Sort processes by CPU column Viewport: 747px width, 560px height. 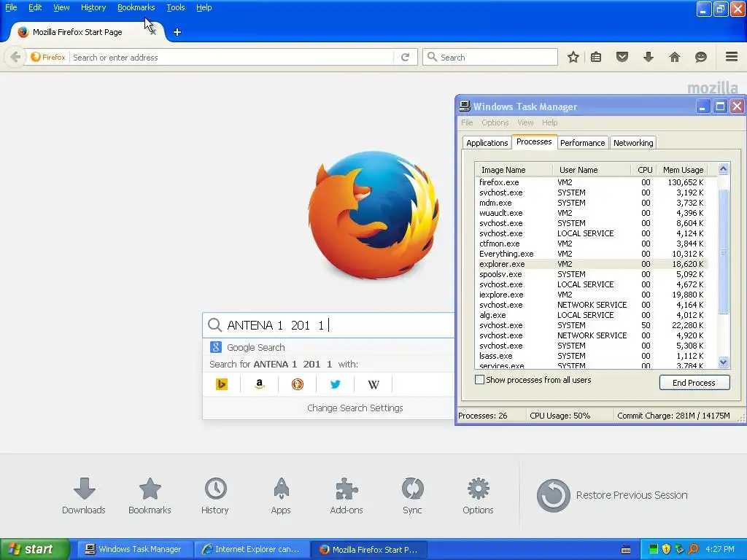pos(645,170)
